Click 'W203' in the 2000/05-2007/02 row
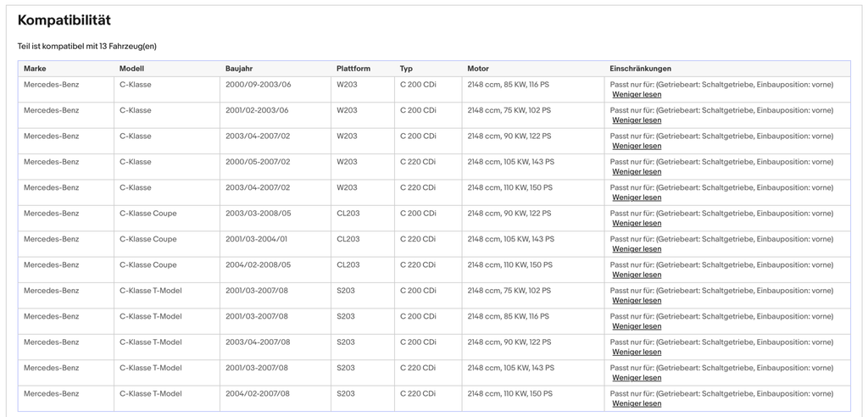Viewport: 868px width, 417px height. 347,162
